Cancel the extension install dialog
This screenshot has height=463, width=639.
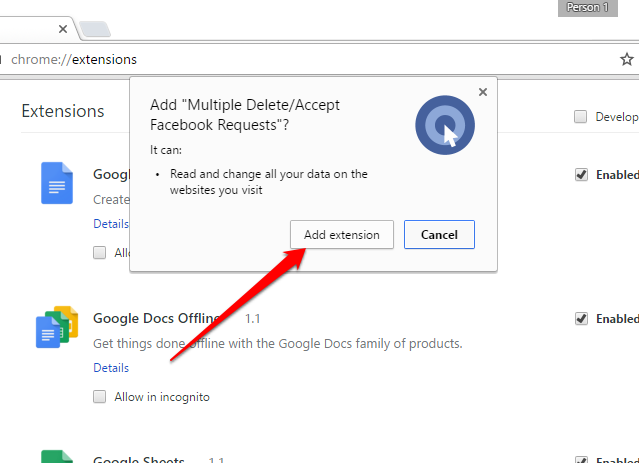pos(439,234)
